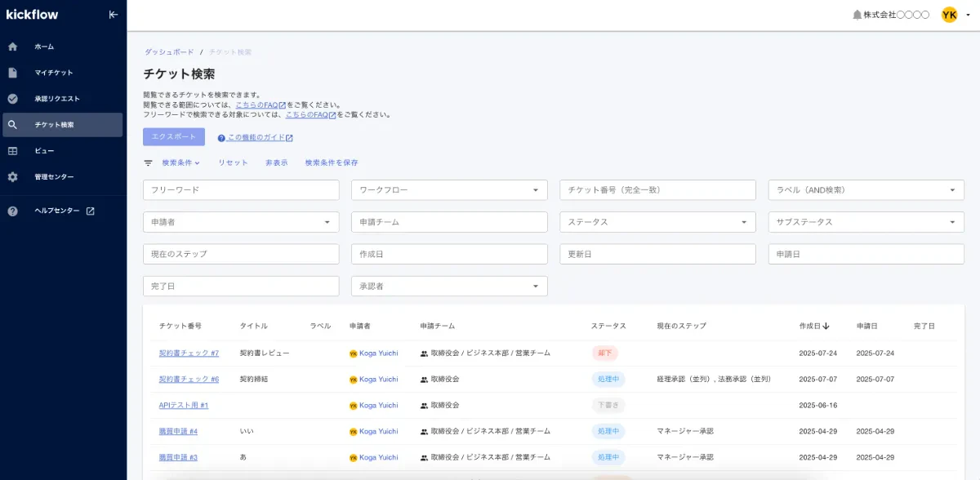Open the account caret next to YK
The height and width of the screenshot is (480, 980).
(x=968, y=15)
